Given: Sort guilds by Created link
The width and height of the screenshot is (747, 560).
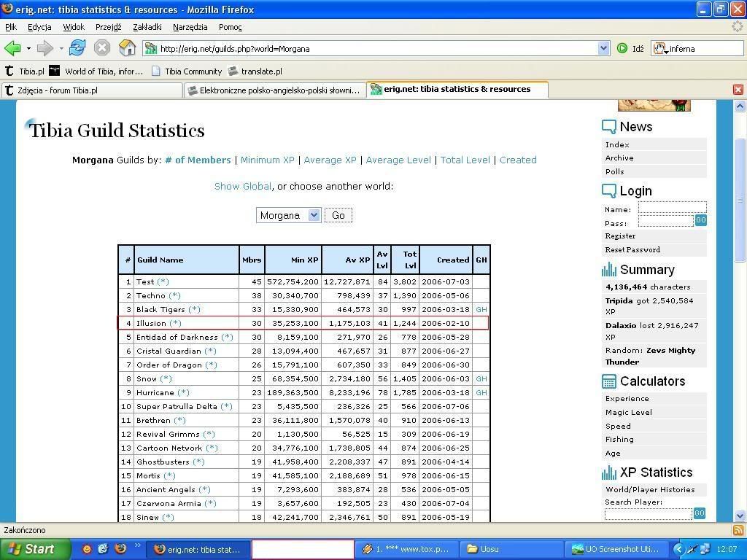Looking at the screenshot, I should [518, 160].
